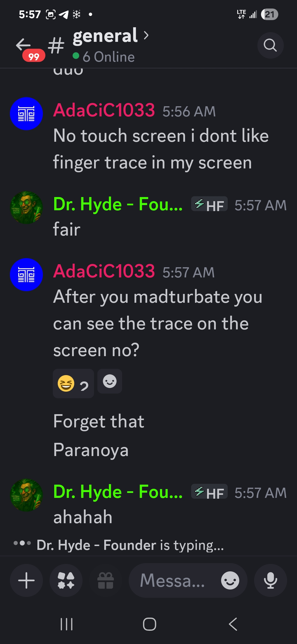Open the apps launcher icon in message bar
This screenshot has width=297, height=644.
66,580
